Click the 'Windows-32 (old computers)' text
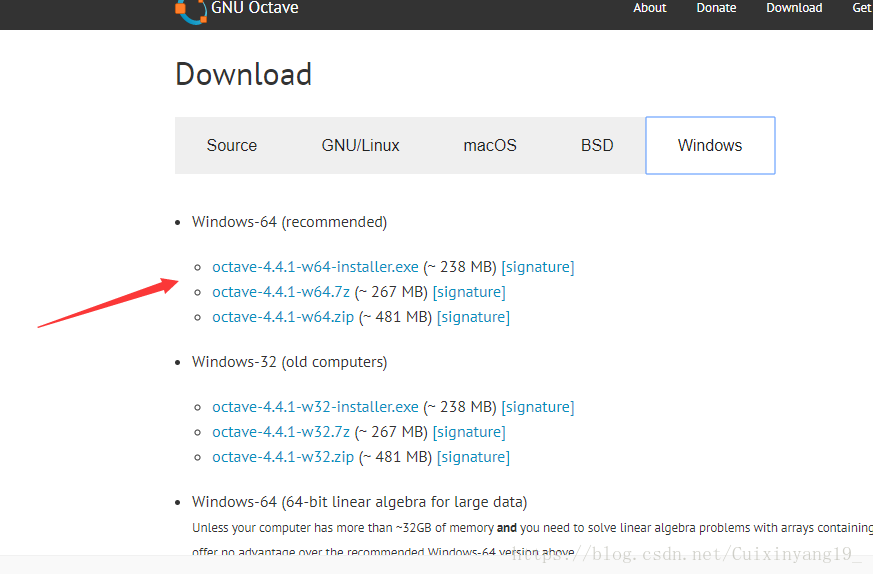 (290, 362)
